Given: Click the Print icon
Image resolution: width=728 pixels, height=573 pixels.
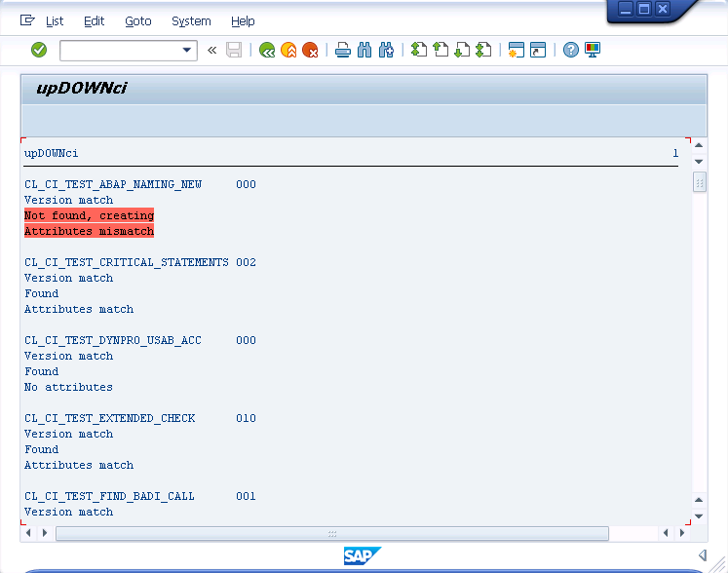Looking at the screenshot, I should click(343, 50).
